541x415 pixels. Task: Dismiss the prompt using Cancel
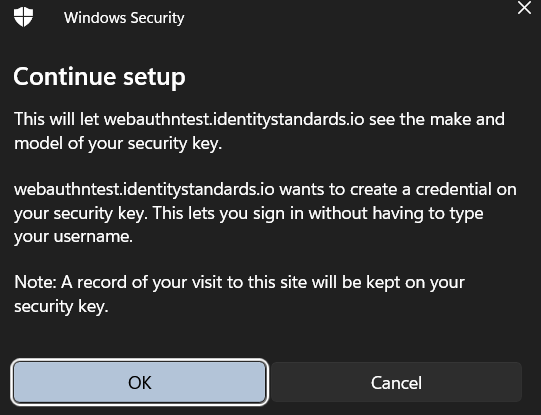pyautogui.click(x=396, y=382)
